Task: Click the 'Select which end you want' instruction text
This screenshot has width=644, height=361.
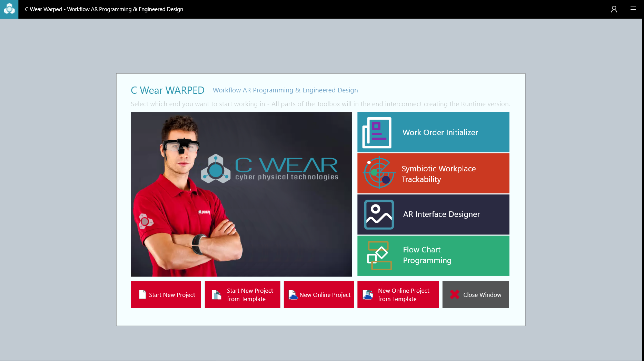Action: coord(320,104)
